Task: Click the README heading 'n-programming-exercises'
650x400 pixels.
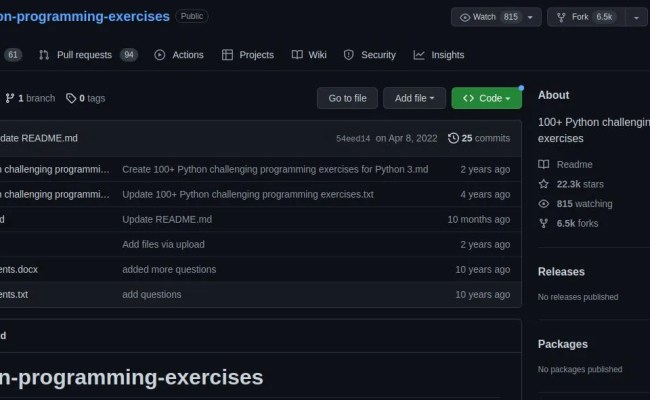Action: tap(131, 378)
